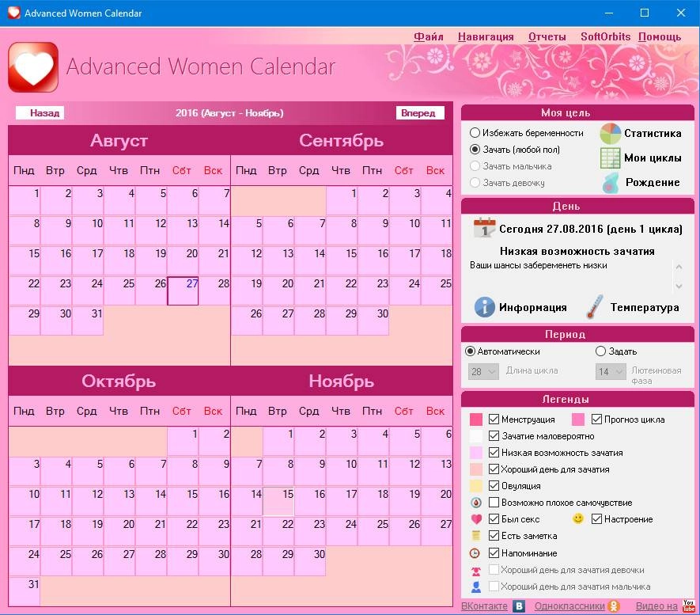Viewport: 700px width, 615px height.
Task: Click the Менструация color swatch
Action: (x=476, y=419)
